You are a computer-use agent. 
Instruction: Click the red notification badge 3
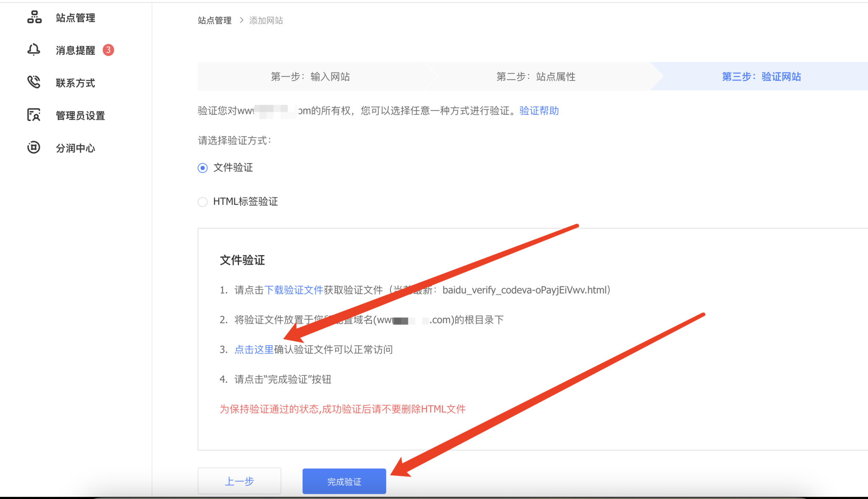pos(108,50)
